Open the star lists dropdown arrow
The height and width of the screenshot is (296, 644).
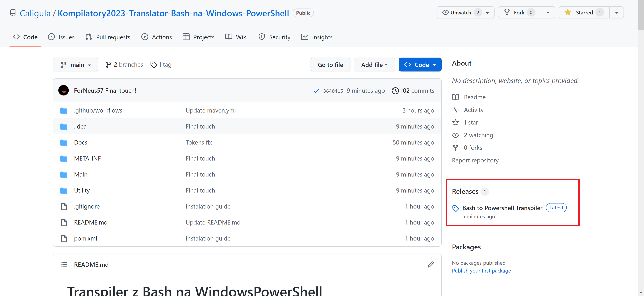(x=617, y=13)
